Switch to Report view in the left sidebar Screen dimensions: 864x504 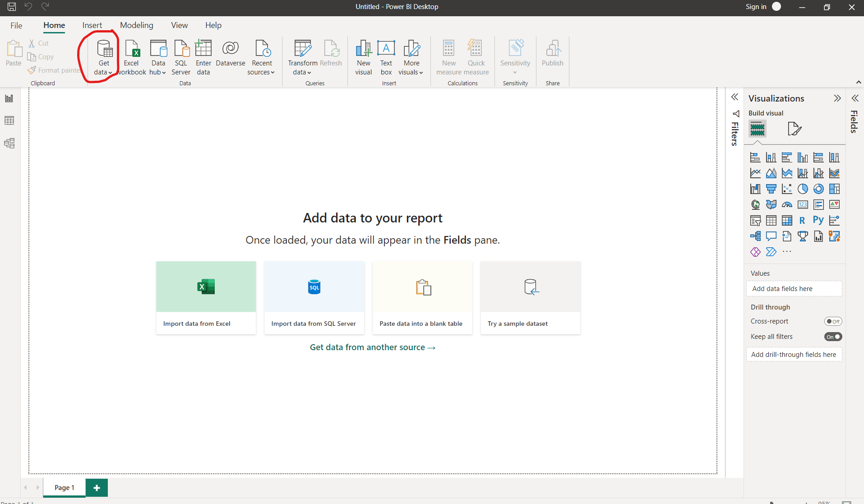[x=9, y=98]
